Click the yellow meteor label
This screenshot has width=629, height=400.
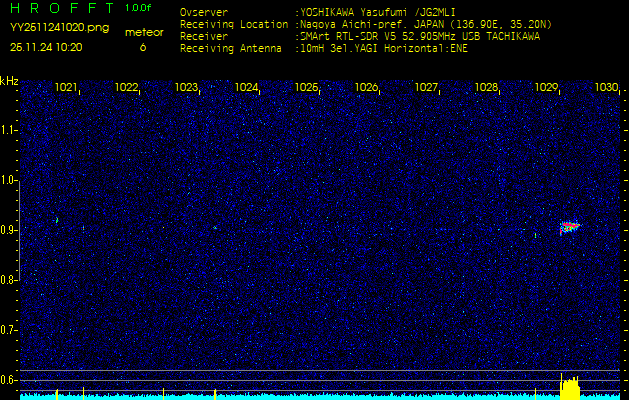(143, 32)
